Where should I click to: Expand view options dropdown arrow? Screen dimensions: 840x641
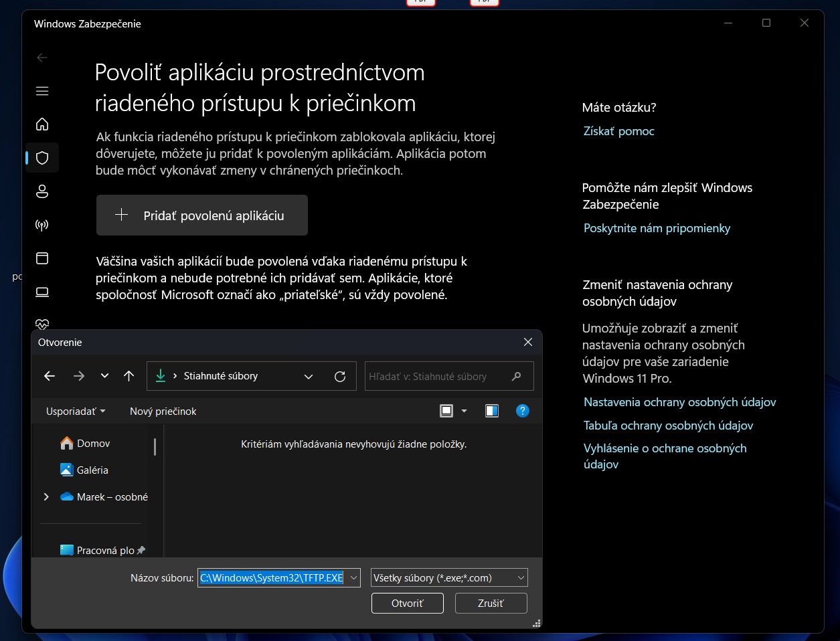click(465, 411)
